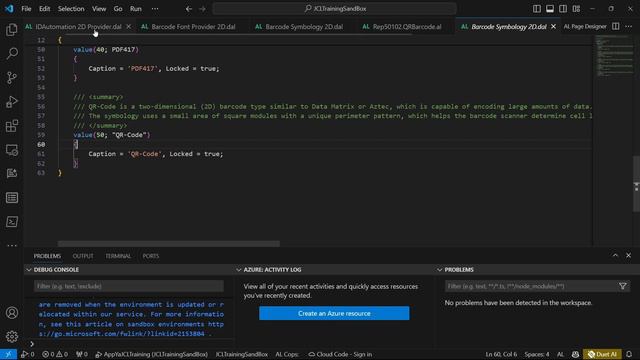Click the code minimap overview
The image size is (640, 360).
pos(614,56)
